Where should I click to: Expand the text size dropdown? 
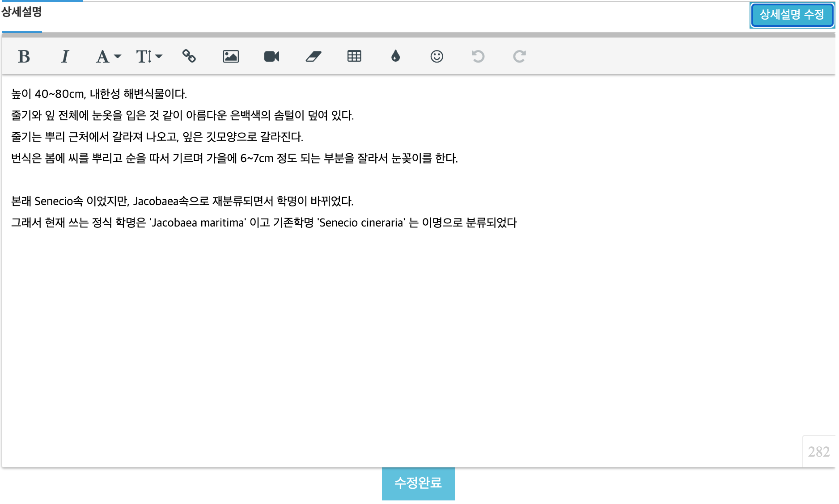coord(149,57)
